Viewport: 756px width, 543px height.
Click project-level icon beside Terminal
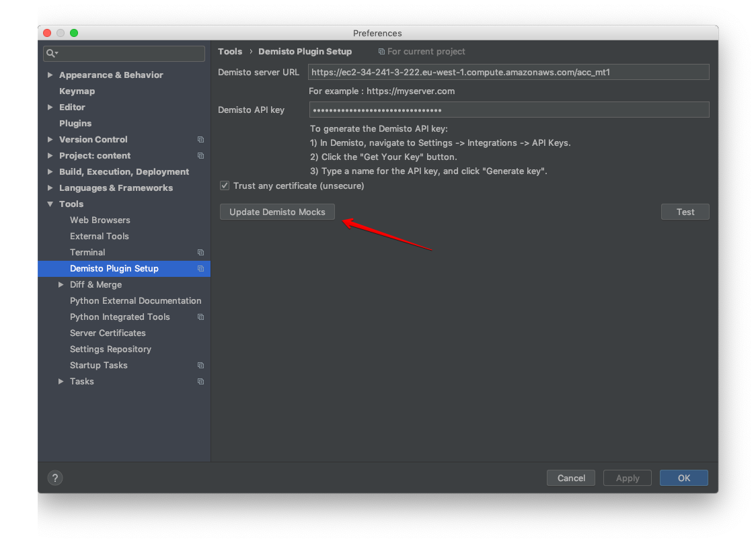click(x=200, y=253)
